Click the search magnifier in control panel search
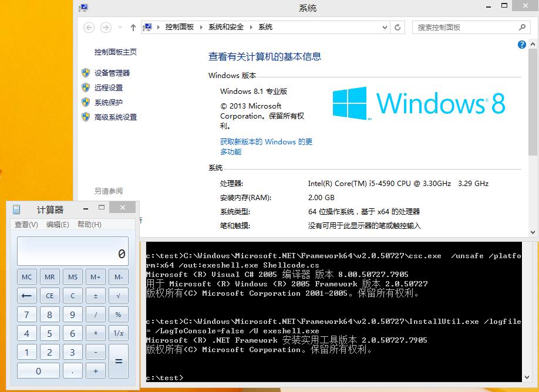Viewport: 539px width, 392px height. [522, 27]
